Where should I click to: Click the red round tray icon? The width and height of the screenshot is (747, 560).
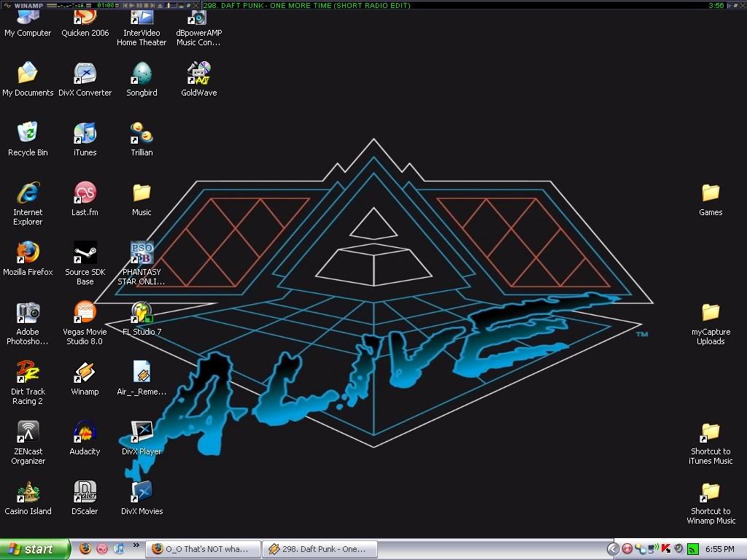click(627, 549)
